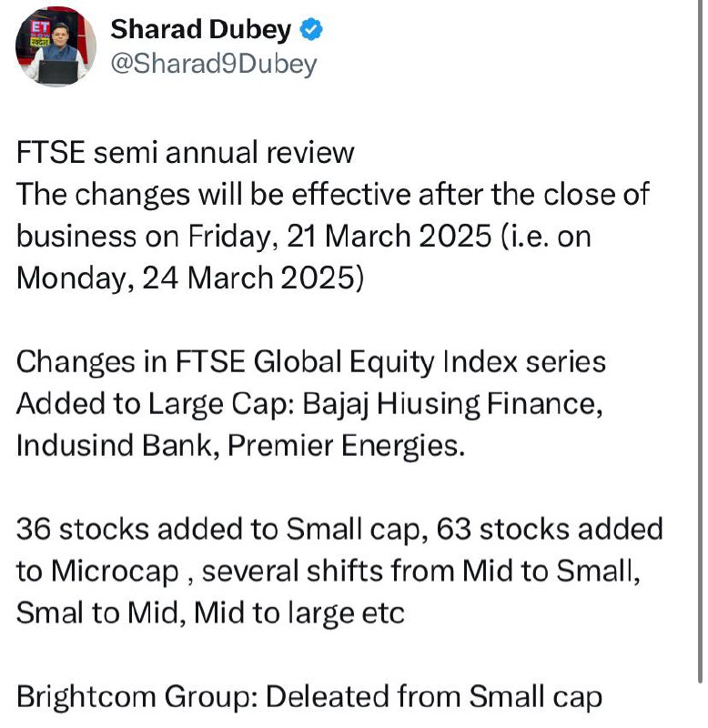Visit the @Sharad9Dubey handle

[x=214, y=64]
